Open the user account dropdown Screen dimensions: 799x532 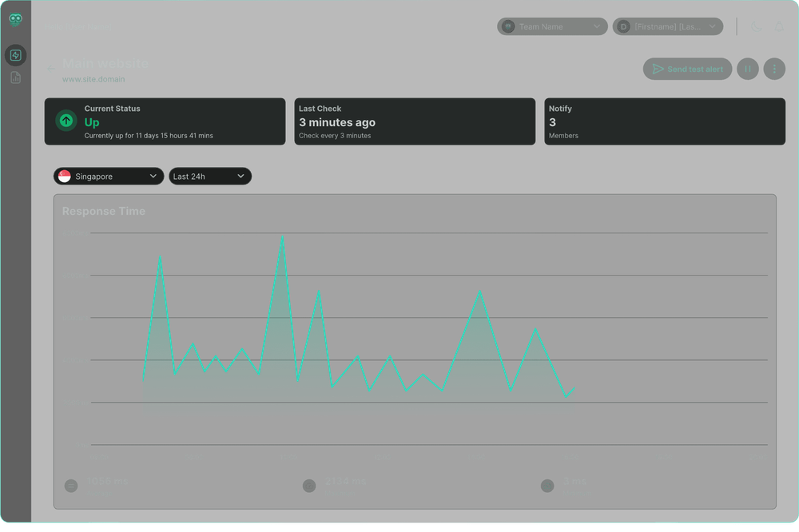[667, 26]
